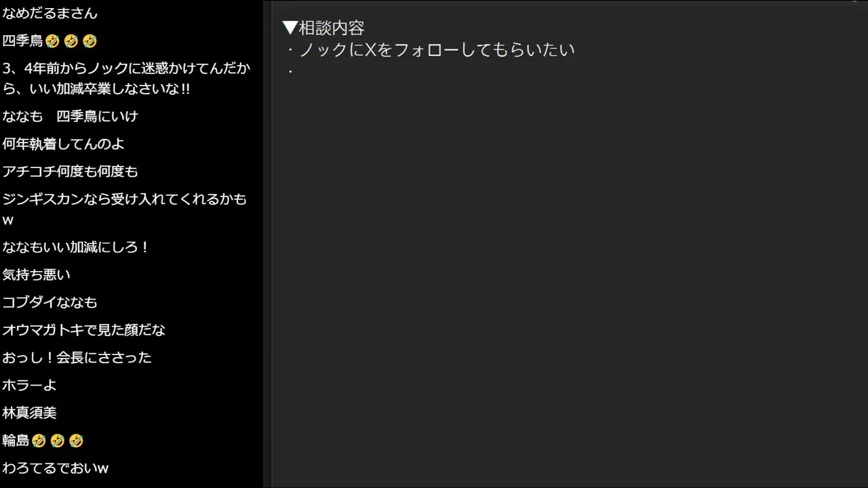Click the comment わろてるでおいw
868x488 pixels.
(55, 468)
